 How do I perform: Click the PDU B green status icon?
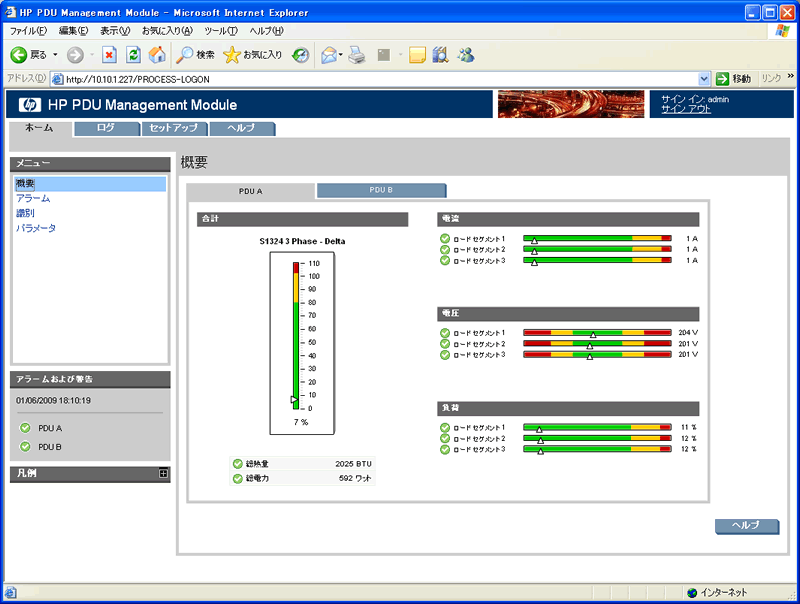pyautogui.click(x=25, y=447)
